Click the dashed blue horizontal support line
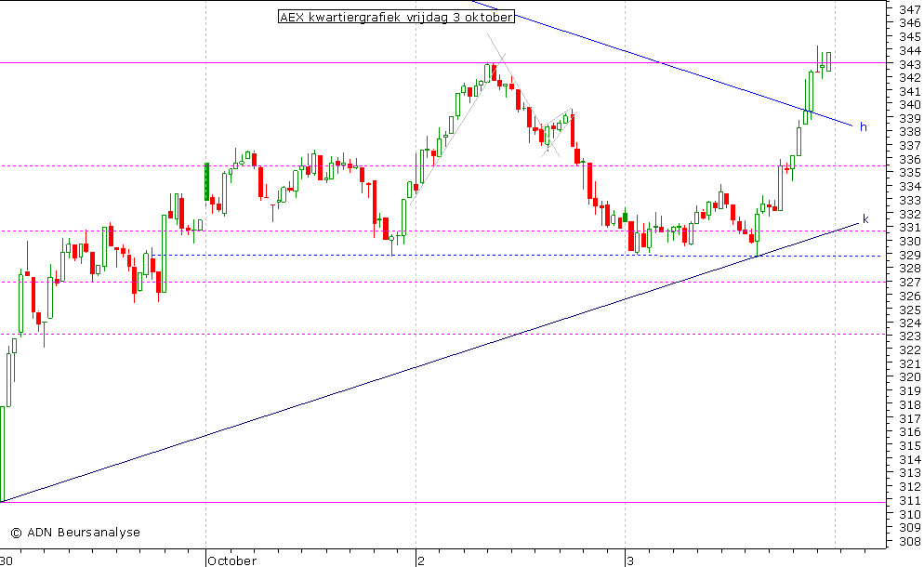Viewport: 924px width, 567px height. 279,255
